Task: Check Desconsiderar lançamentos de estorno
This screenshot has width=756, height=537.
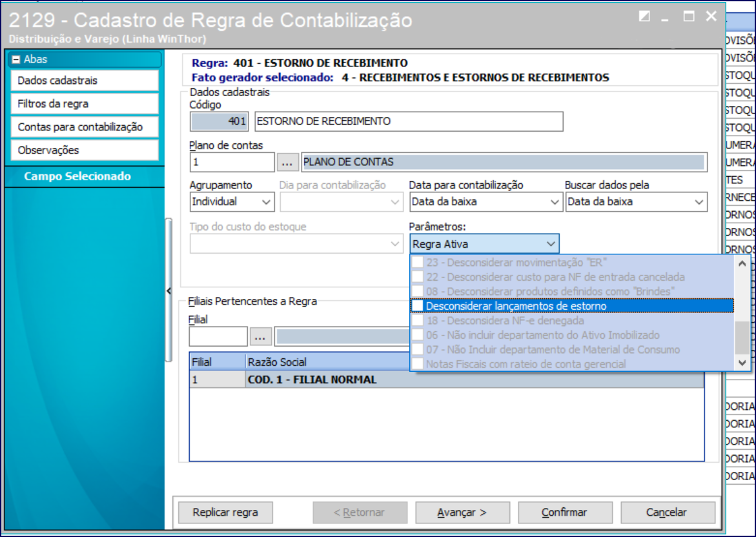Action: pos(418,306)
